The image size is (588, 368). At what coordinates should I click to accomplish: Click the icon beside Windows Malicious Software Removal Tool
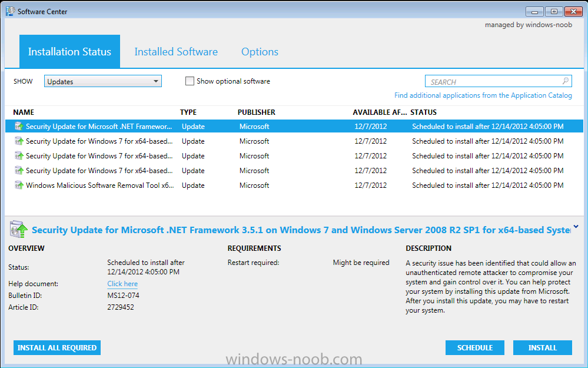click(x=19, y=185)
